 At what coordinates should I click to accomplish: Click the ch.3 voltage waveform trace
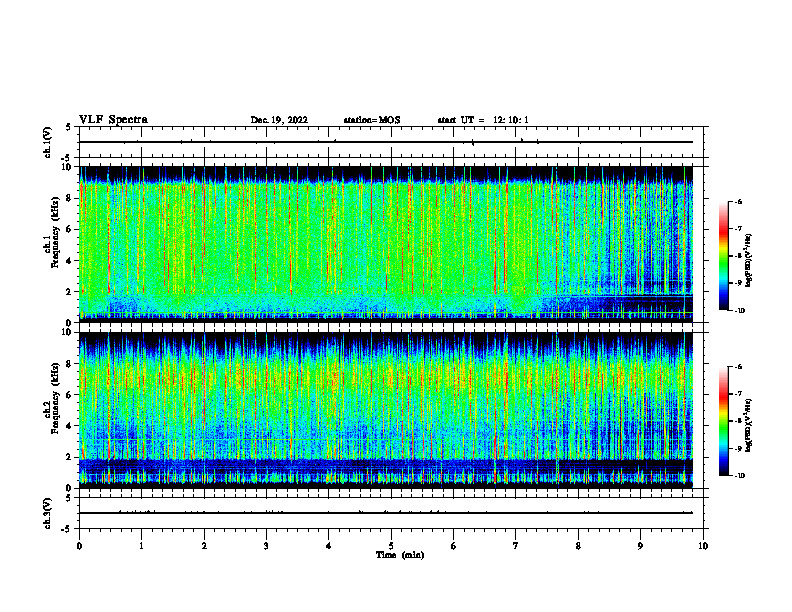[x=386, y=513]
